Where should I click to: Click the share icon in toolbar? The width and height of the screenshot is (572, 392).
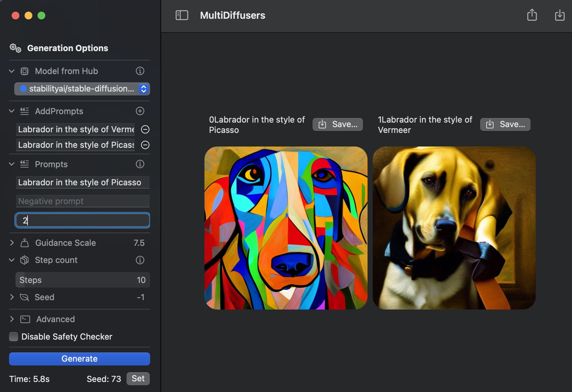[x=532, y=15]
